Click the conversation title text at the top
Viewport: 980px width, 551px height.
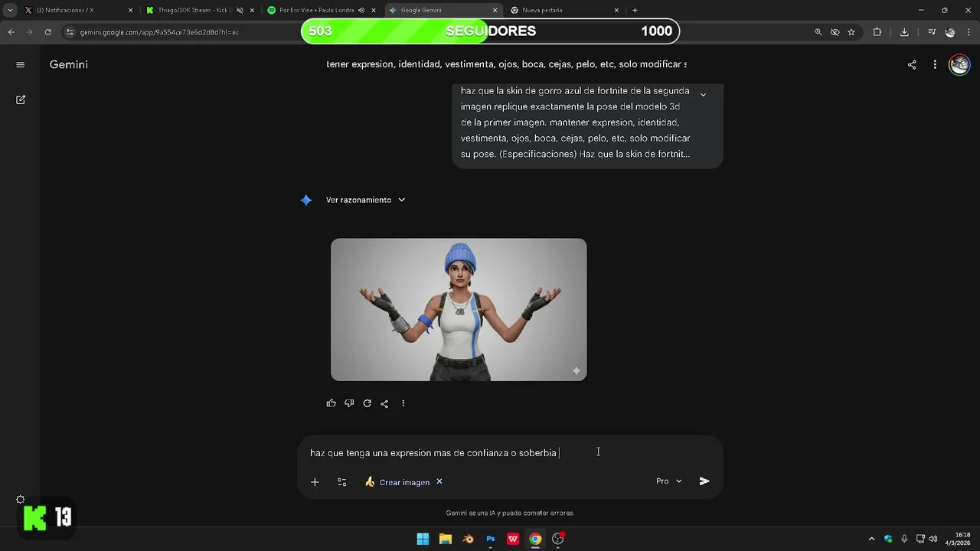pos(506,64)
